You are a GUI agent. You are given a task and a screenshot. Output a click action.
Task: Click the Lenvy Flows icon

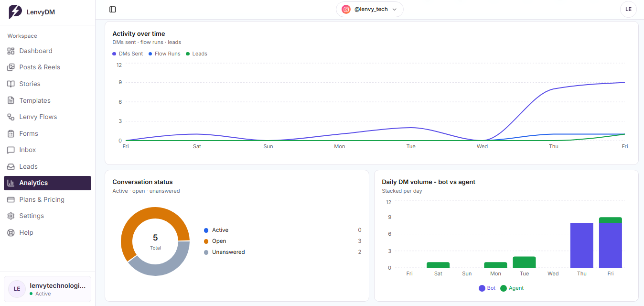point(11,117)
